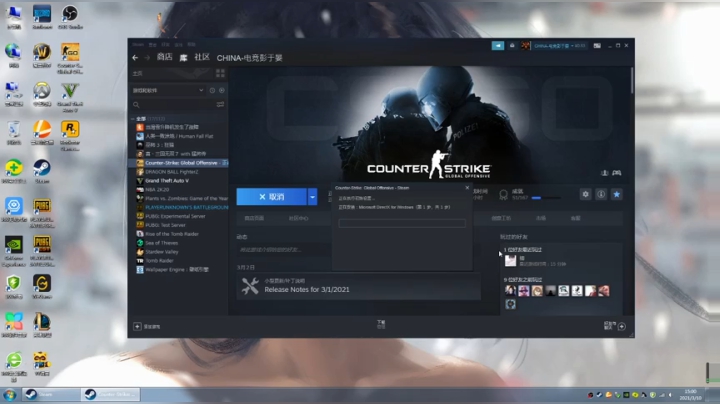This screenshot has height=404, width=720.
Task: Open the community hub link for the game
Action: coord(298,219)
